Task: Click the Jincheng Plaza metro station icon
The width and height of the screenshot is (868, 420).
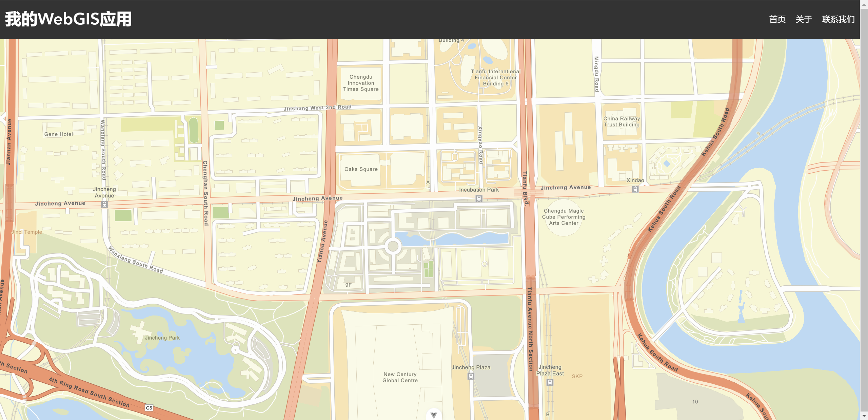Action: pyautogui.click(x=471, y=376)
